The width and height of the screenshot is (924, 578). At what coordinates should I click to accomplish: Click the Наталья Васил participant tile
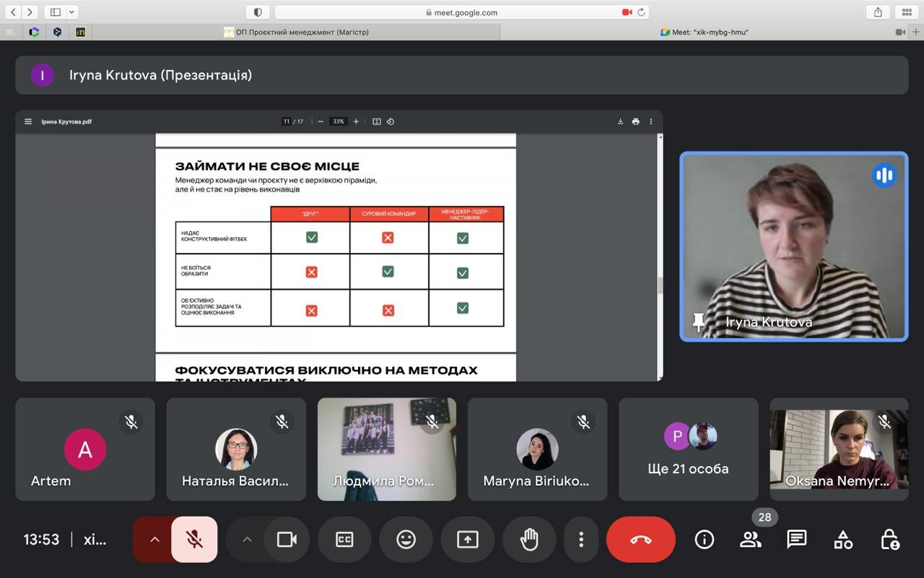(236, 449)
